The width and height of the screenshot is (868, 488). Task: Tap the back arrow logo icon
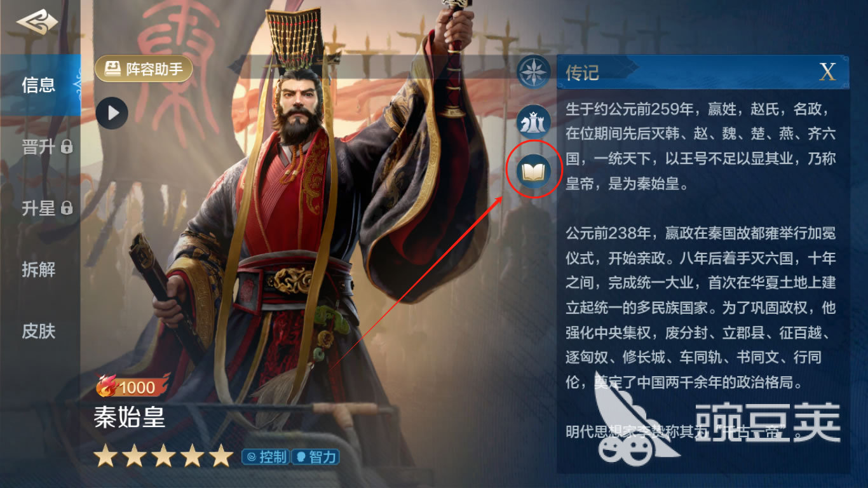tap(37, 23)
